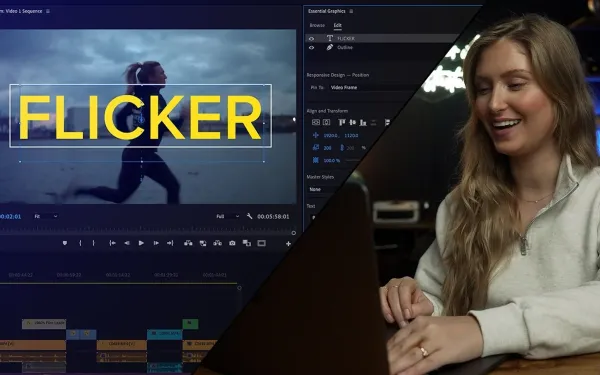
Task: Open the Button Editor plus icon
Action: pyautogui.click(x=288, y=243)
